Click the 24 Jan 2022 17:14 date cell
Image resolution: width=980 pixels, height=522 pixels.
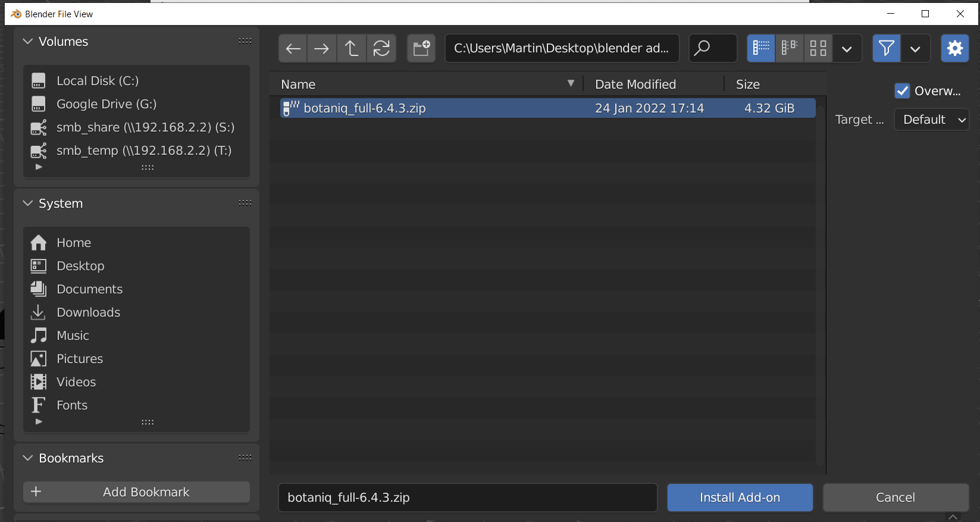click(x=649, y=108)
